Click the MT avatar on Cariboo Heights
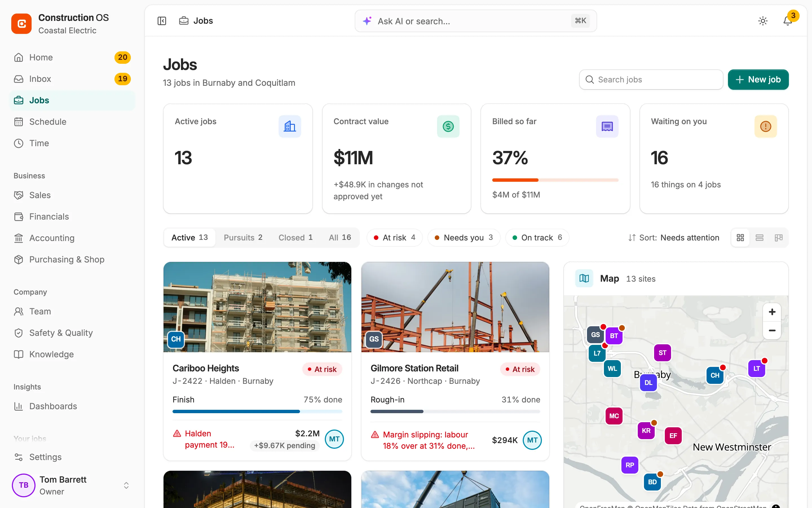The image size is (812, 508). 334,439
